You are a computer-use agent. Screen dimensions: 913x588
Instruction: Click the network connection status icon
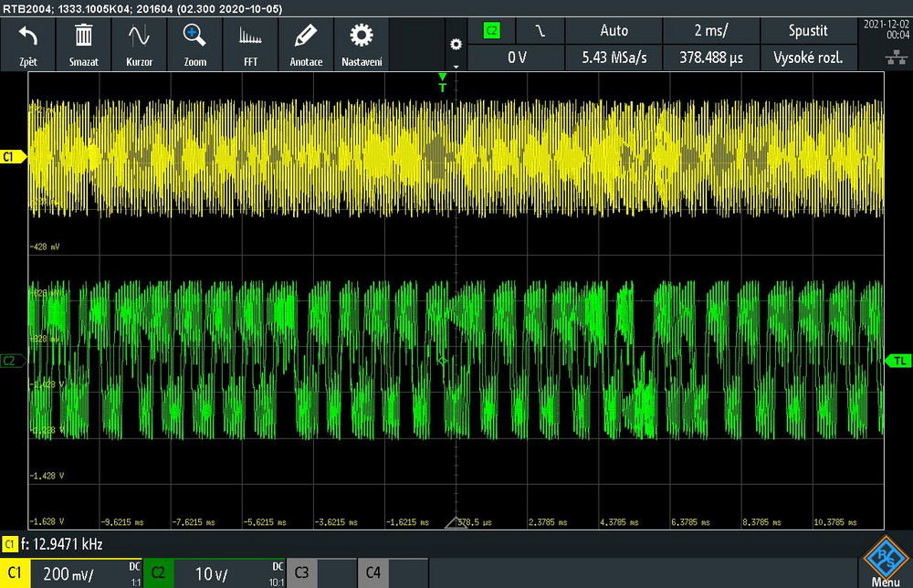897,57
